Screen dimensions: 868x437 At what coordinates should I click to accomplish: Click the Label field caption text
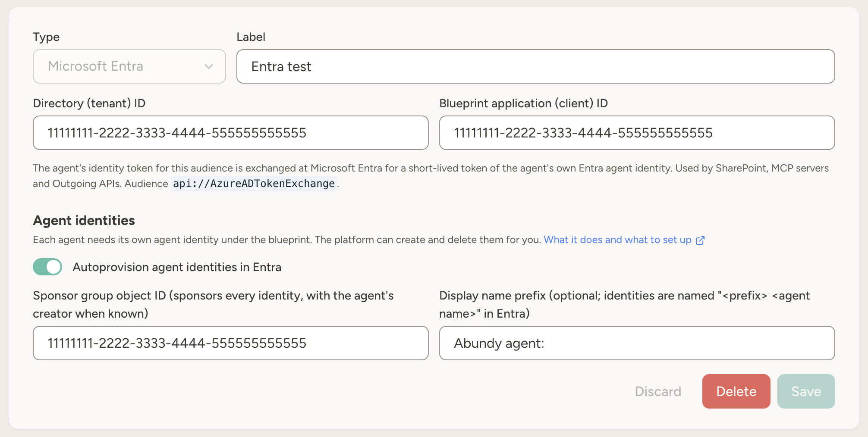click(251, 37)
